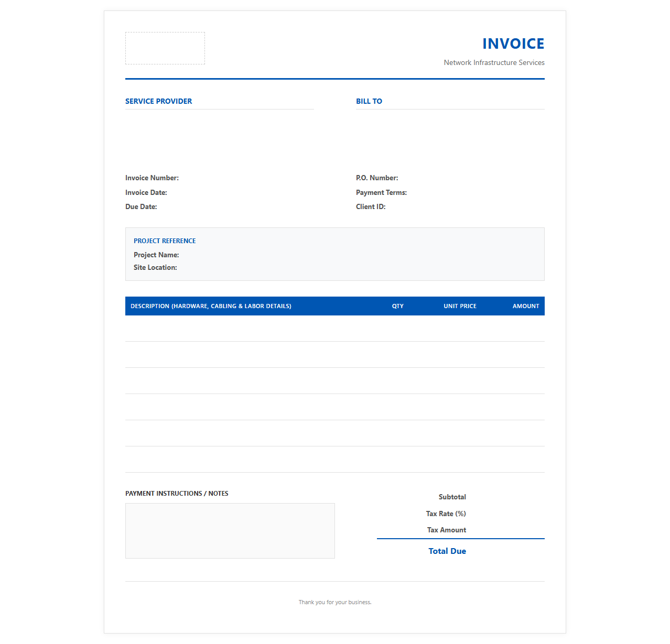Click the PROJECT REFERENCE heading

point(165,241)
